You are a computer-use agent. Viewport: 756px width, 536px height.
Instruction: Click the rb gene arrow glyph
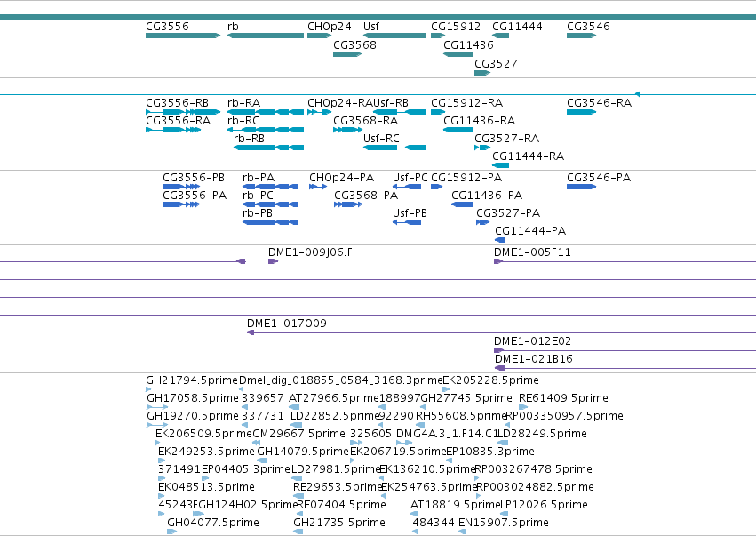(266, 36)
